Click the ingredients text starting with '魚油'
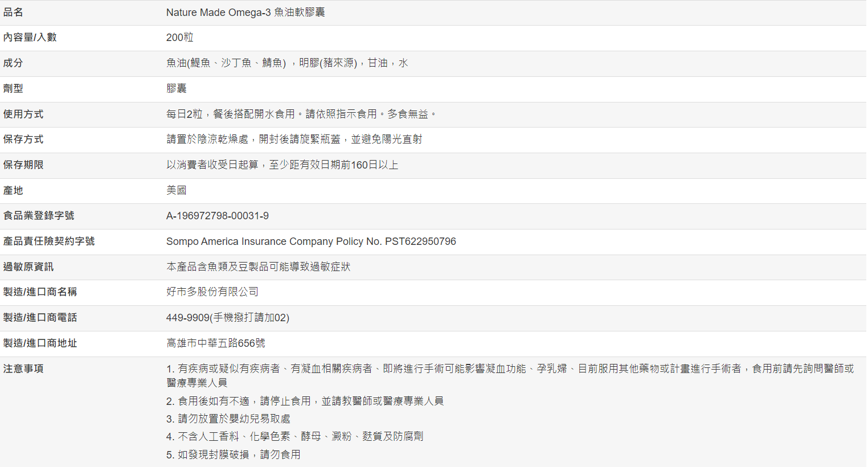Viewport: 868px width, 467px height. [286, 63]
